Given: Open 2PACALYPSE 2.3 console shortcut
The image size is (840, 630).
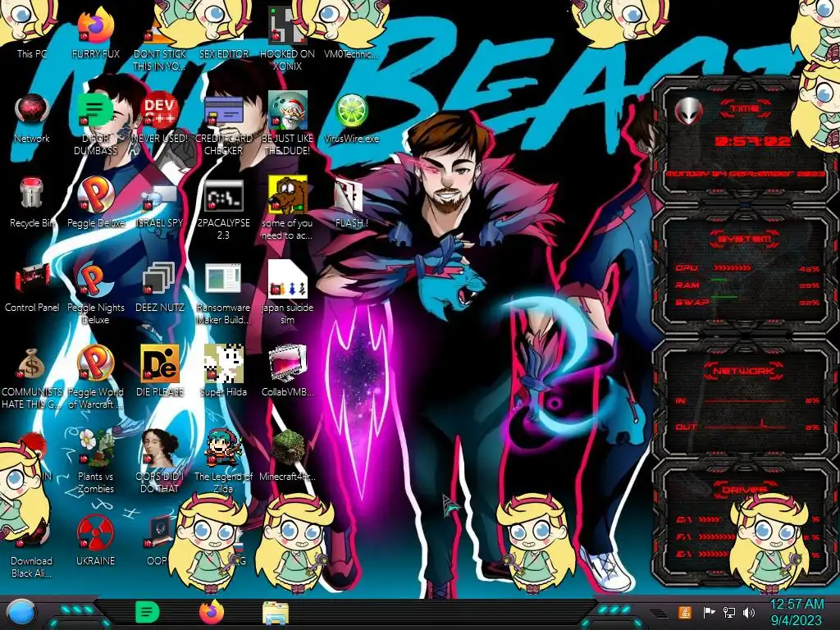Looking at the screenshot, I should click(x=223, y=209).
